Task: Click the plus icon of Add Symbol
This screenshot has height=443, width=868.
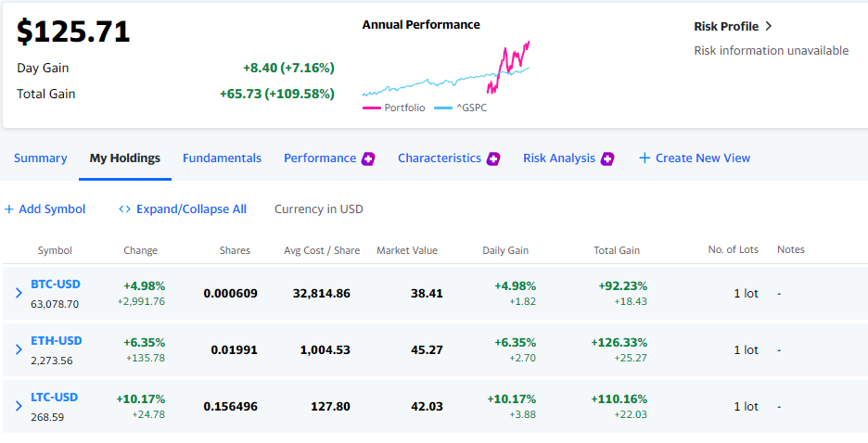Action: [x=9, y=209]
